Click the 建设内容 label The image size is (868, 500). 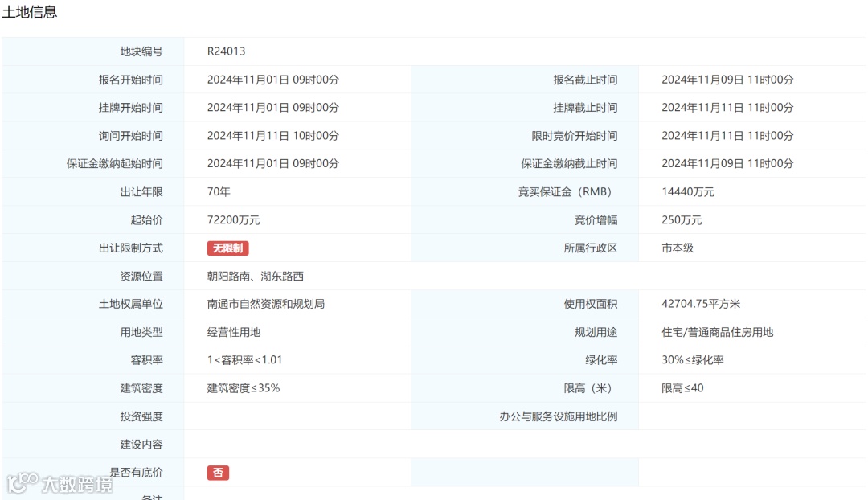(x=141, y=444)
